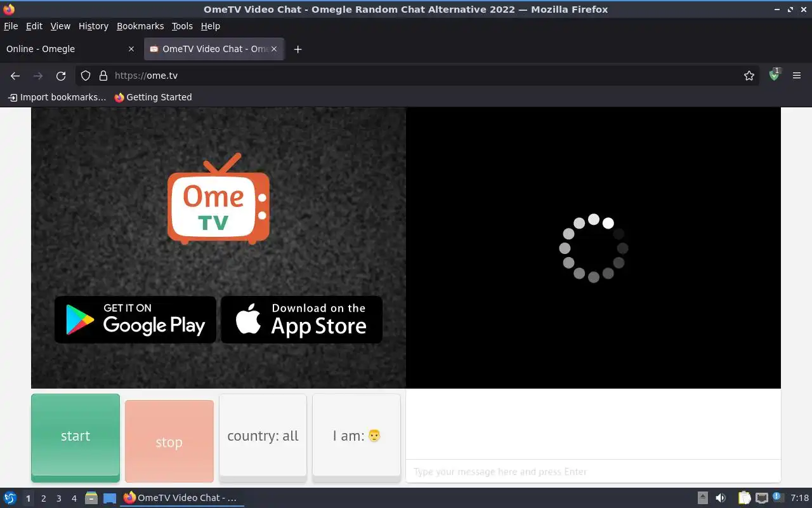The height and width of the screenshot is (508, 812).
Task: Switch to workspace 3
Action: (58, 498)
